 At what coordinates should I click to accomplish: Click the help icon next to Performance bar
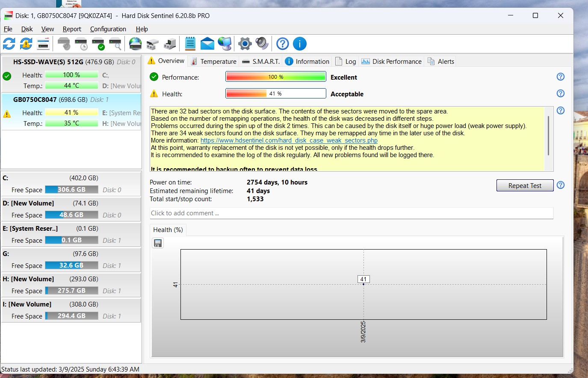pos(561,77)
